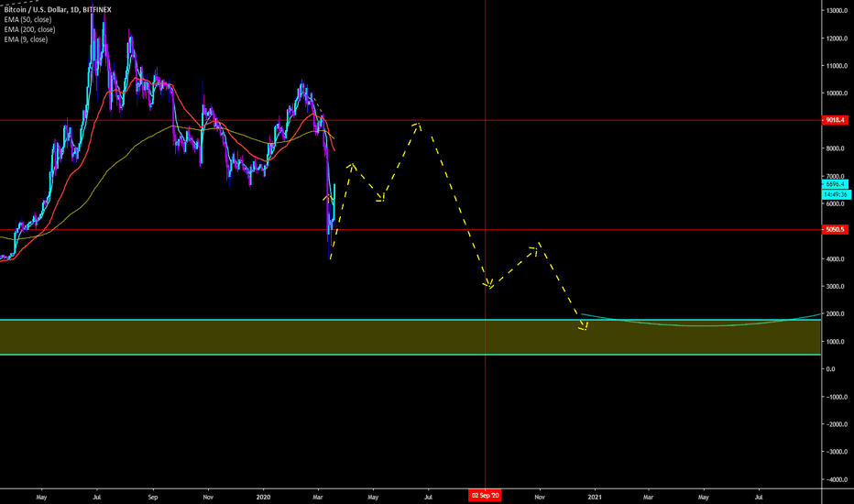Select the EMA (50, close) indicator label
Screen dimensions: 854x504
(x=27, y=19)
